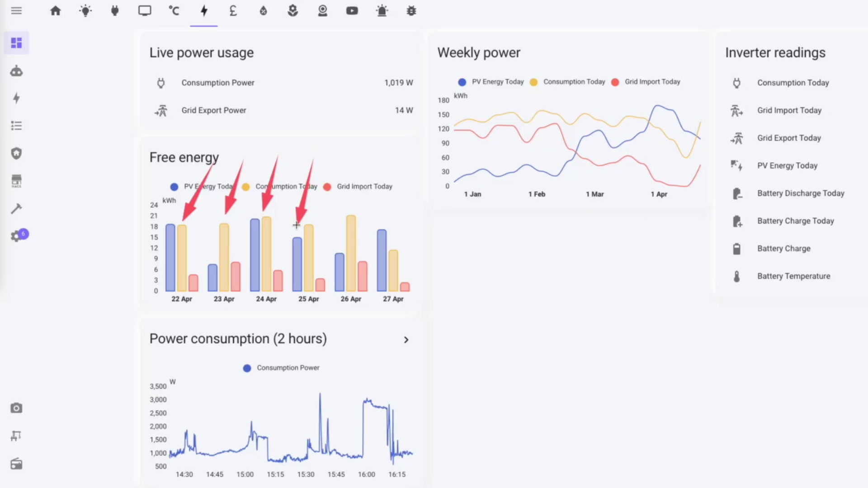Viewport: 868px width, 488px height.
Task: Click the Battery Charge reading
Action: pyautogui.click(x=783, y=249)
